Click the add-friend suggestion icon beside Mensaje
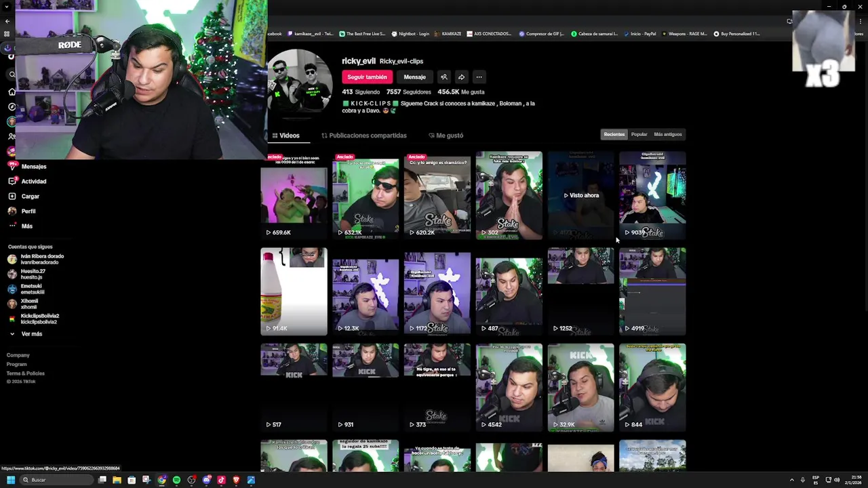This screenshot has width=868, height=488. [443, 77]
